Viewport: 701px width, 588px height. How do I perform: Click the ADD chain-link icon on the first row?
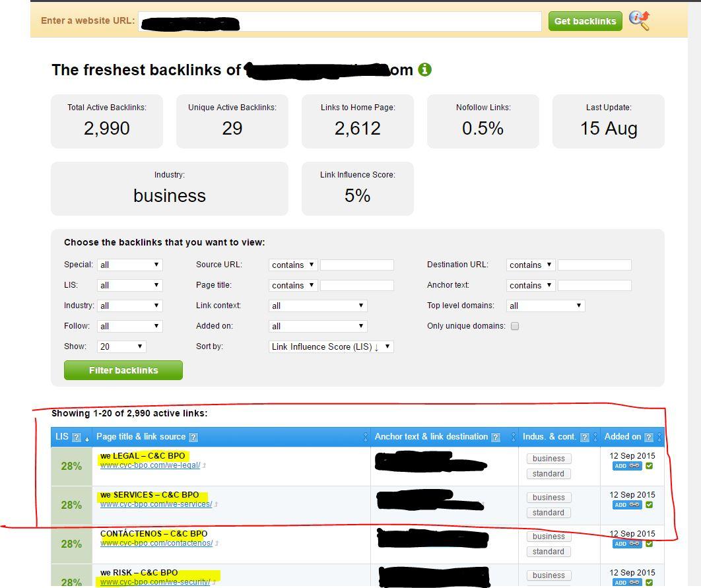point(636,466)
